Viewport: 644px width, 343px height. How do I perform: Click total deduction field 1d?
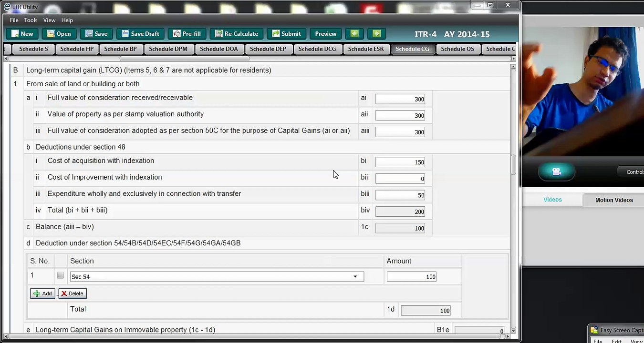pyautogui.click(x=426, y=311)
